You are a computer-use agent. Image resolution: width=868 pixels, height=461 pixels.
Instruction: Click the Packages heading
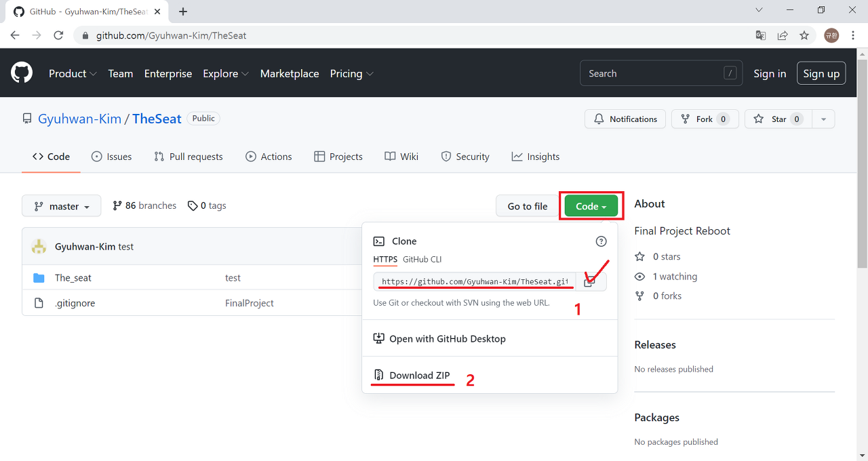click(657, 418)
